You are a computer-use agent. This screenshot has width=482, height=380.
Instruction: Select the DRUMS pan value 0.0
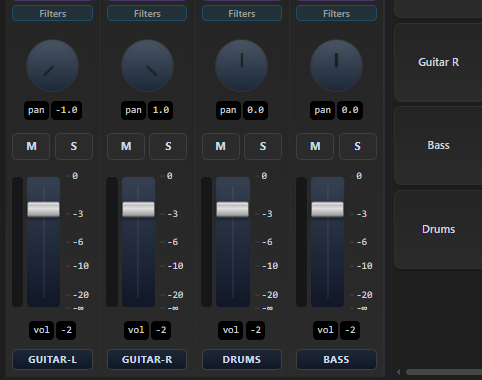pos(255,110)
